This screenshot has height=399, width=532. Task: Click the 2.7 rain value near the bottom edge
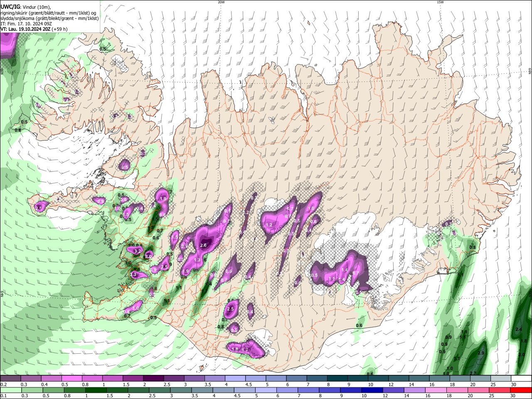tap(473, 373)
